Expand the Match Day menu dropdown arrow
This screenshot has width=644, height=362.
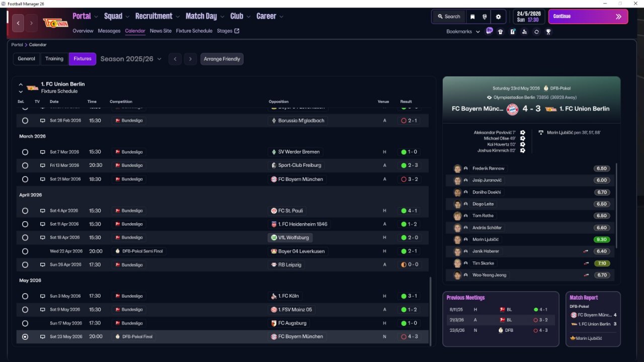pos(222,17)
